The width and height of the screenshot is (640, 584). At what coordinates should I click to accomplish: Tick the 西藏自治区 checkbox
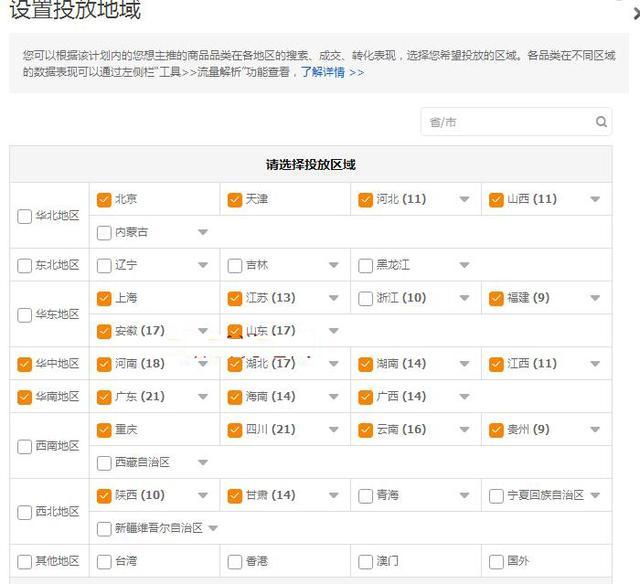(x=104, y=463)
